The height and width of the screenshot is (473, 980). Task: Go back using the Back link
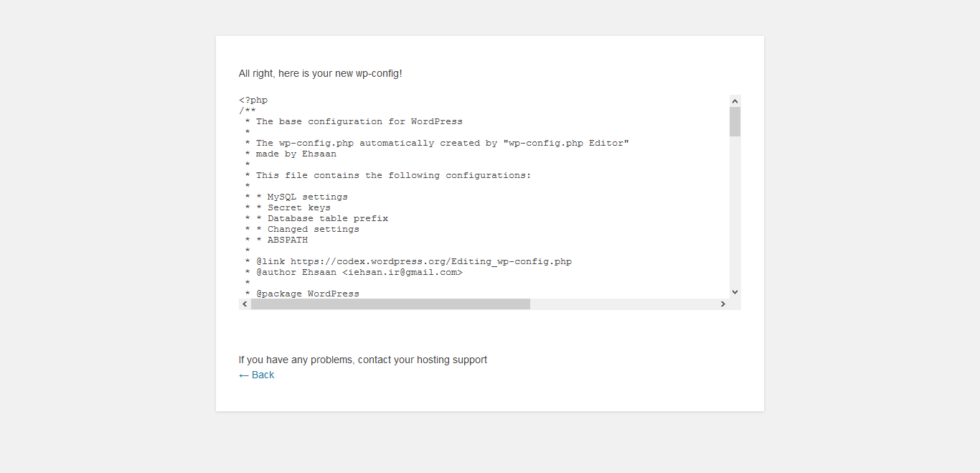pyautogui.click(x=256, y=375)
